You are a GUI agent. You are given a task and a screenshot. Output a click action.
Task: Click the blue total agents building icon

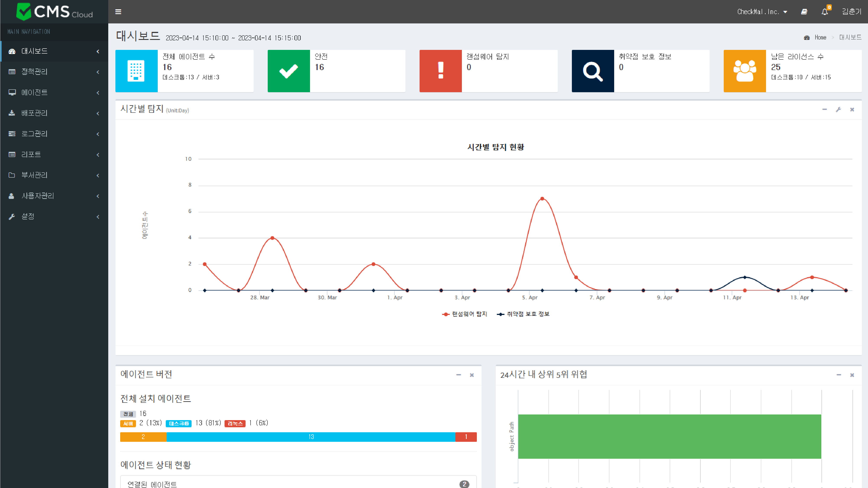(x=136, y=71)
